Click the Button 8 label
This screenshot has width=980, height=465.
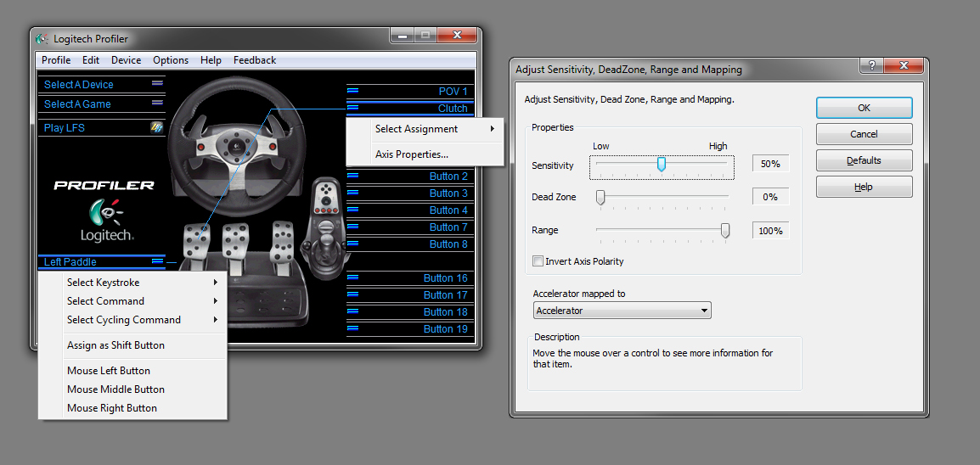point(448,244)
